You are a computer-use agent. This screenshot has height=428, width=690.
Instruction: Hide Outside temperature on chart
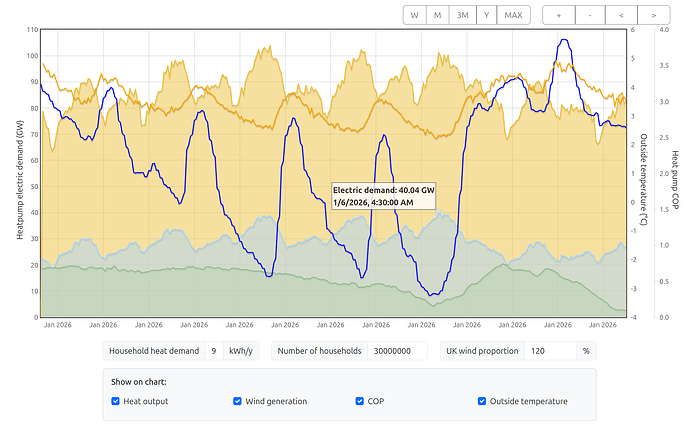click(x=482, y=401)
